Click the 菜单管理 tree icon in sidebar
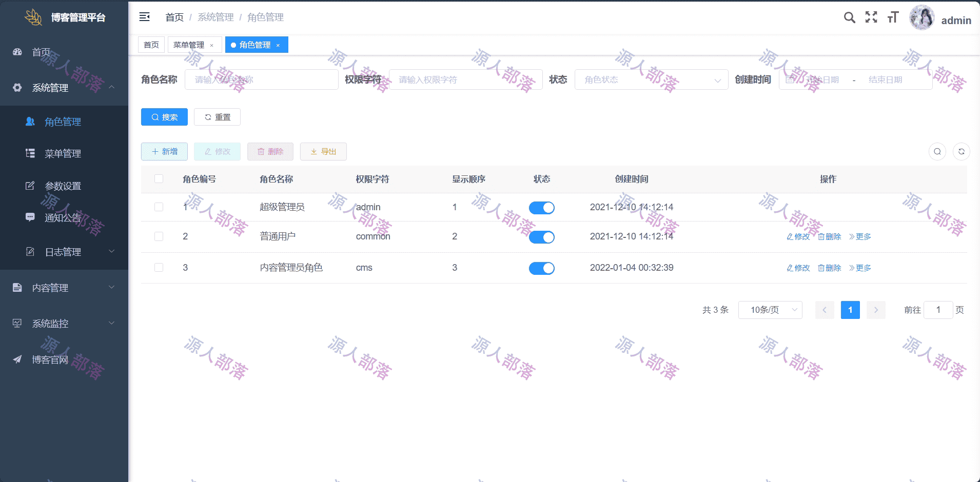This screenshot has width=980, height=482. click(30, 153)
